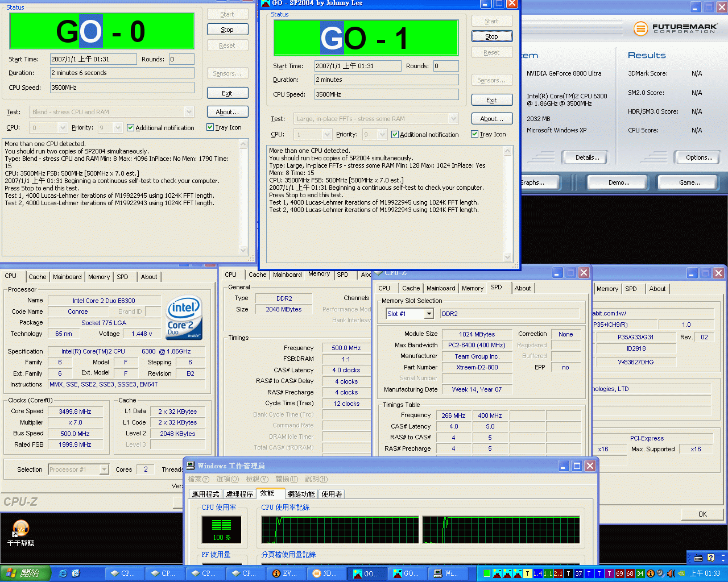
Task: Open Cache tab in leftmost CPU-Z window
Action: tap(38, 277)
